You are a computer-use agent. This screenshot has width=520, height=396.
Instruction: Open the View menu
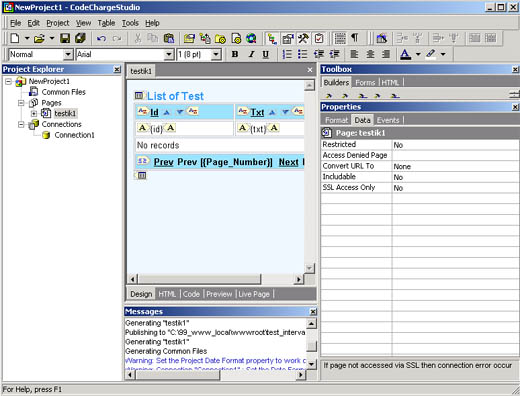tap(83, 23)
